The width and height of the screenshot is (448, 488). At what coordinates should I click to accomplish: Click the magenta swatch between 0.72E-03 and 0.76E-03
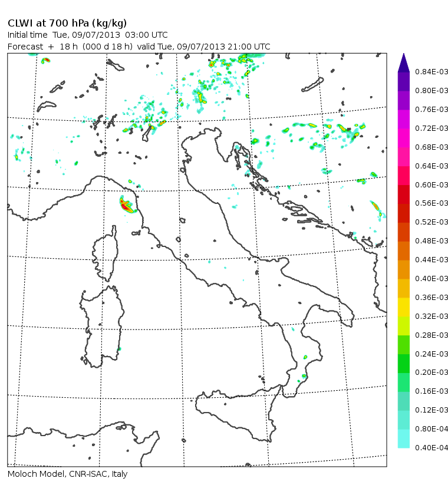pyautogui.click(x=403, y=119)
